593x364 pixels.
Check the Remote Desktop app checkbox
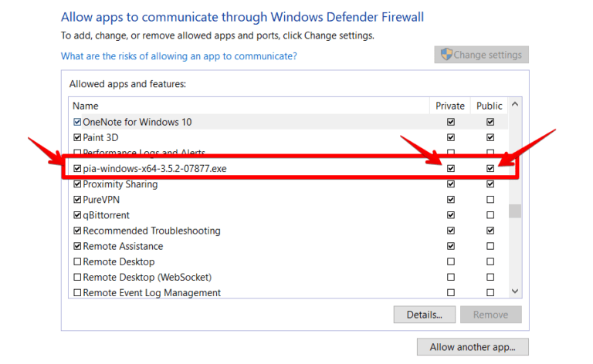pos(77,261)
